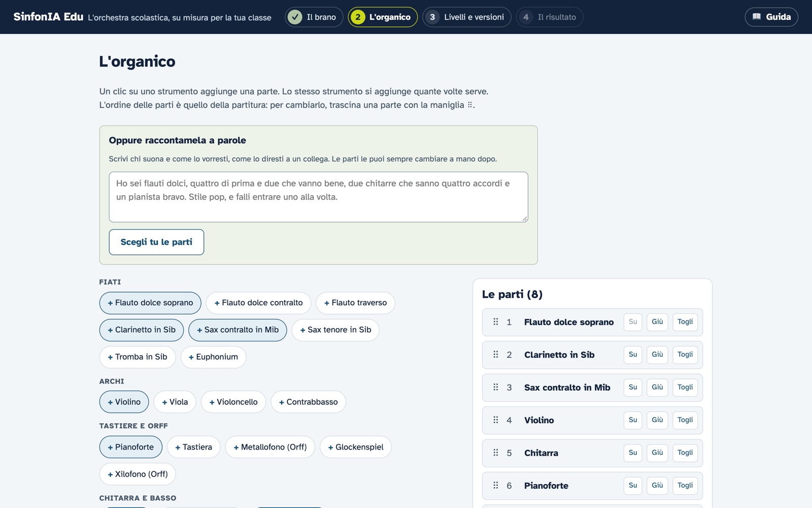Image resolution: width=812 pixels, height=508 pixels.
Task: Open the Guida help book icon
Action: pos(756,17)
